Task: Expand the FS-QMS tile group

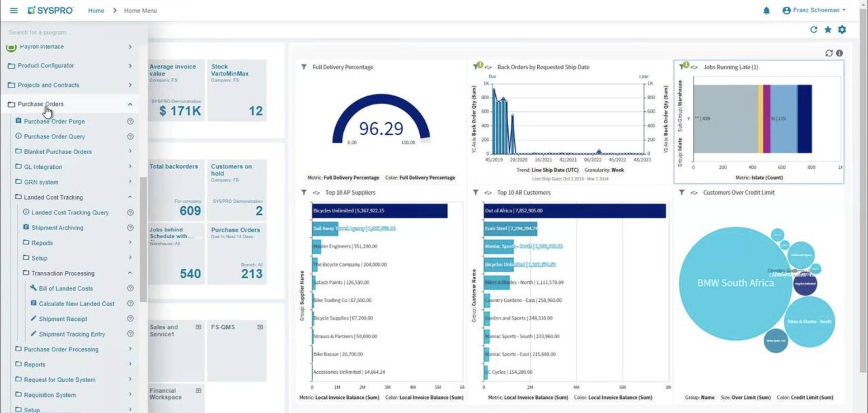Action: (x=260, y=327)
